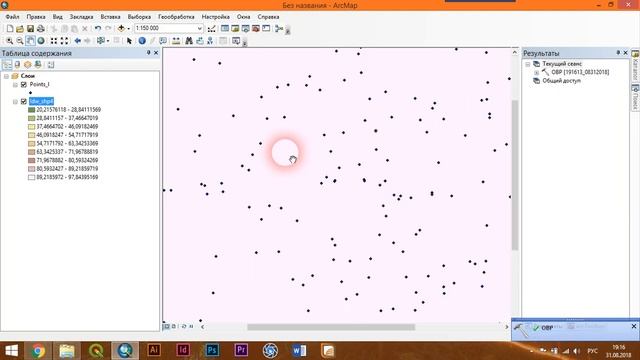Select Общий доступ in Results

(x=561, y=81)
